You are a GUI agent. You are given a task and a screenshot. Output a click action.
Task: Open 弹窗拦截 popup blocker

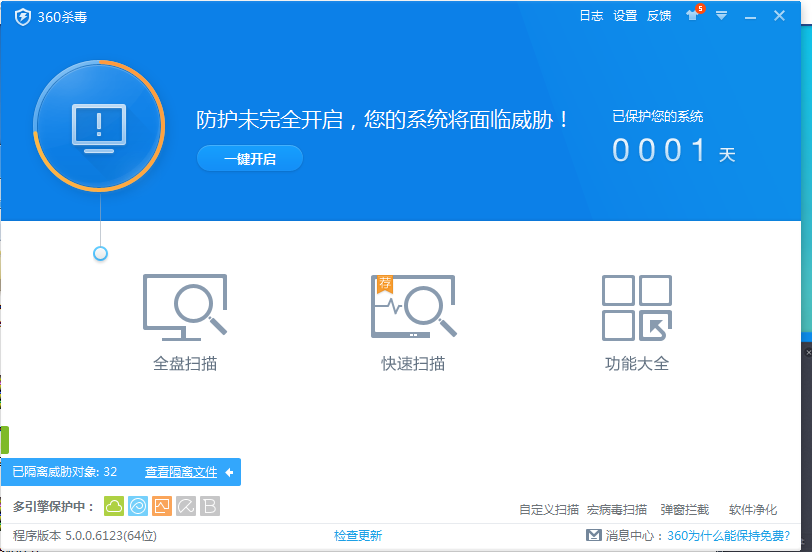point(685,510)
